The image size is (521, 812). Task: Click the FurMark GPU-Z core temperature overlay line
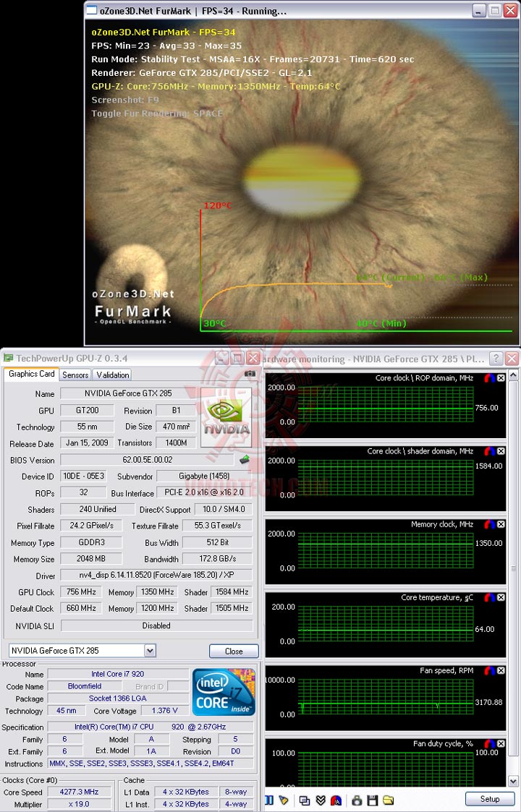[x=216, y=86]
